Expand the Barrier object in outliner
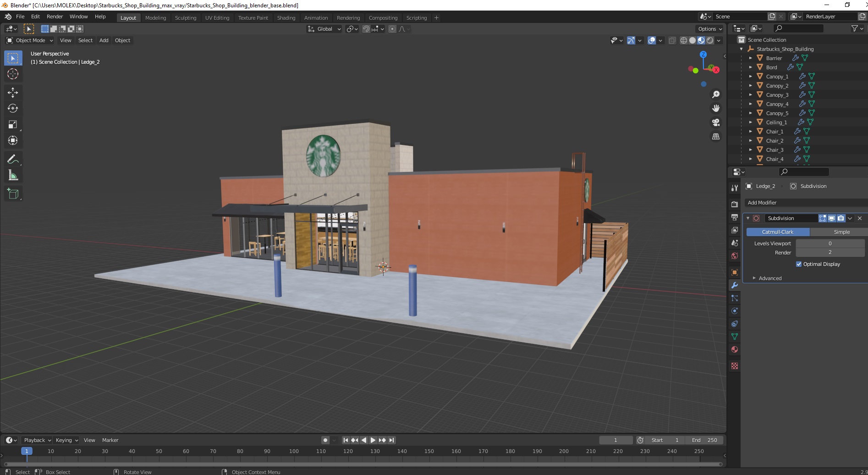The image size is (868, 475). tap(750, 58)
